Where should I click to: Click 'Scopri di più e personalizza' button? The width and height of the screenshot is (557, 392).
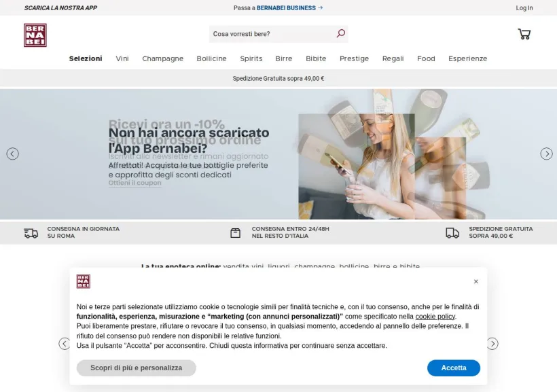pos(137,368)
